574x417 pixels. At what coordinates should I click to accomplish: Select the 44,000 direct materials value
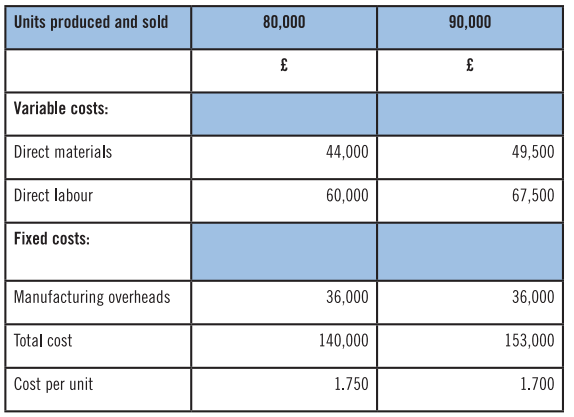[347, 152]
